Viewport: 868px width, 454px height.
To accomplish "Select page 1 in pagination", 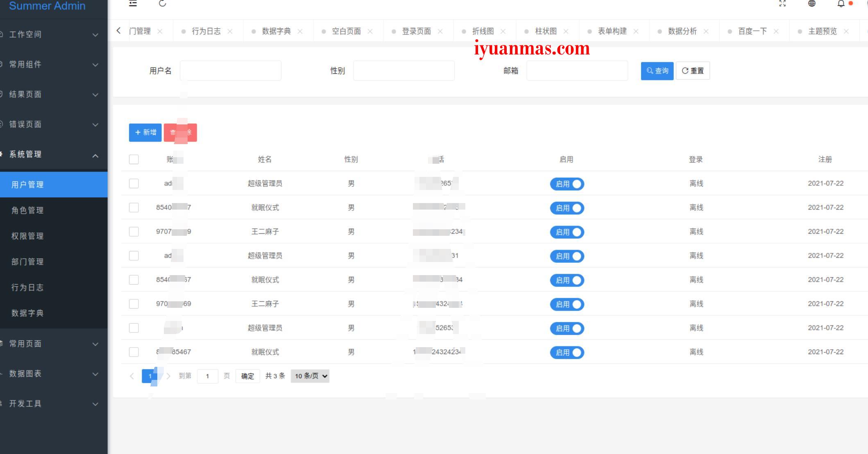I will pos(150,376).
